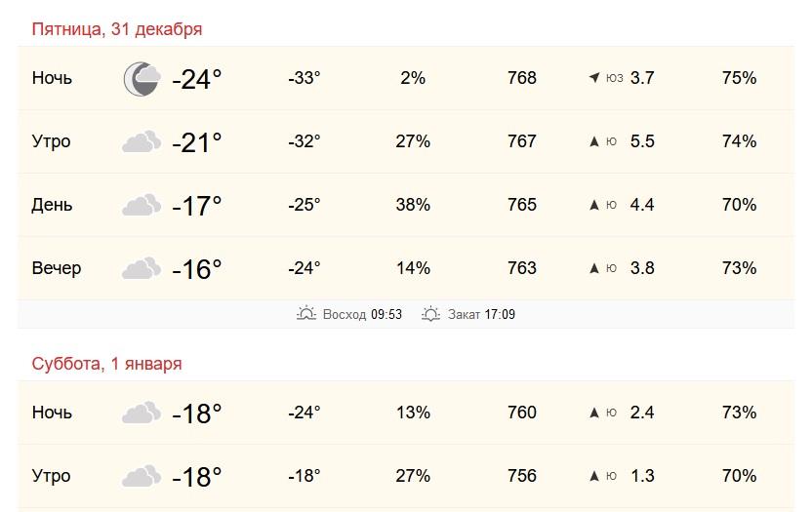This screenshot has height=512, width=812.
Task: Click the Восход 09:53 sunrise time
Action: point(361,314)
